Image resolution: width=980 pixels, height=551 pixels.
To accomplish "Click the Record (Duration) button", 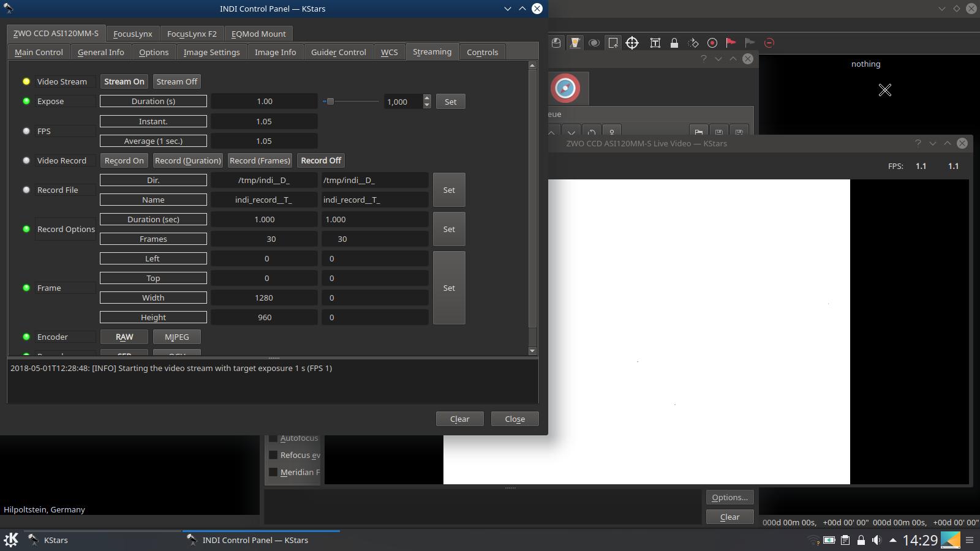I will (187, 160).
